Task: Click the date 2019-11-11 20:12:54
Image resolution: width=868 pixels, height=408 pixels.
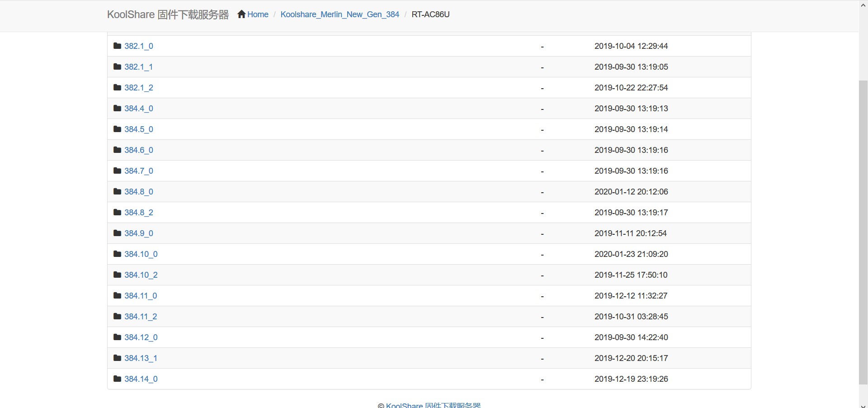Action: point(631,233)
